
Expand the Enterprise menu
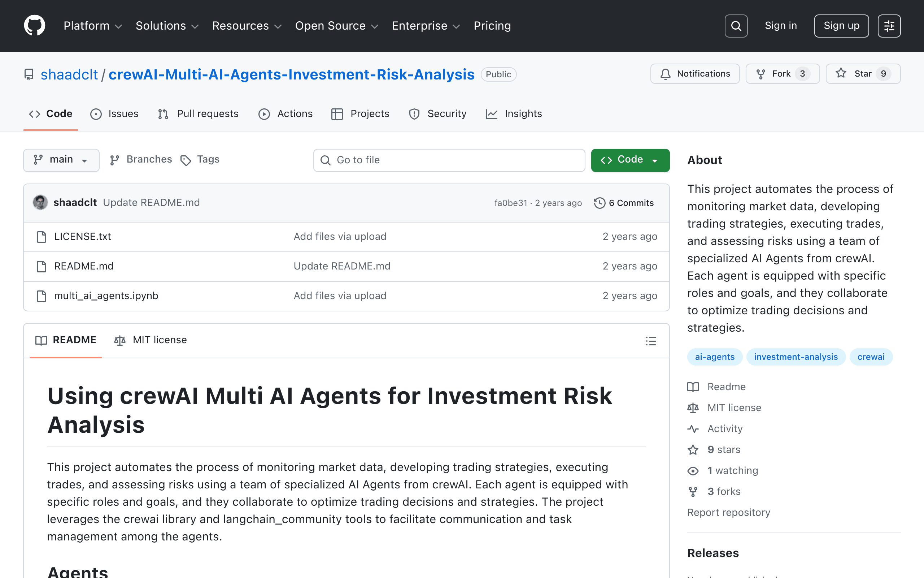pos(426,26)
